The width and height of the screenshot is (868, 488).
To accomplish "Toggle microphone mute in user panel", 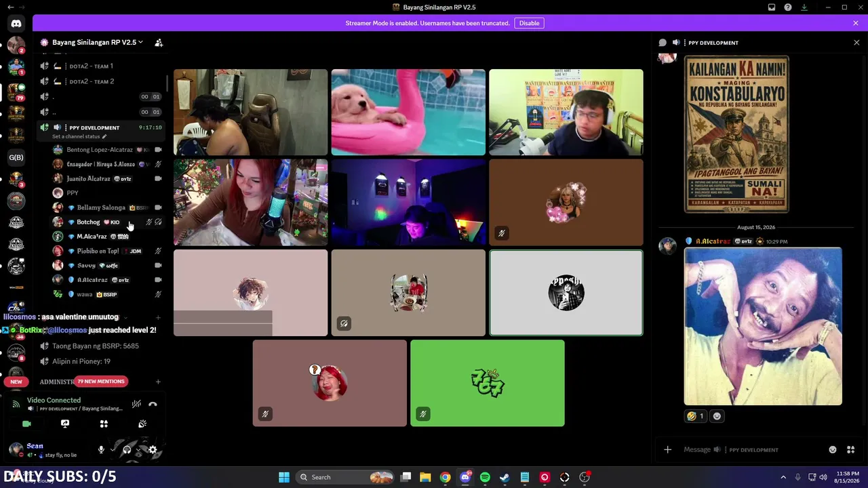I will coord(101,449).
